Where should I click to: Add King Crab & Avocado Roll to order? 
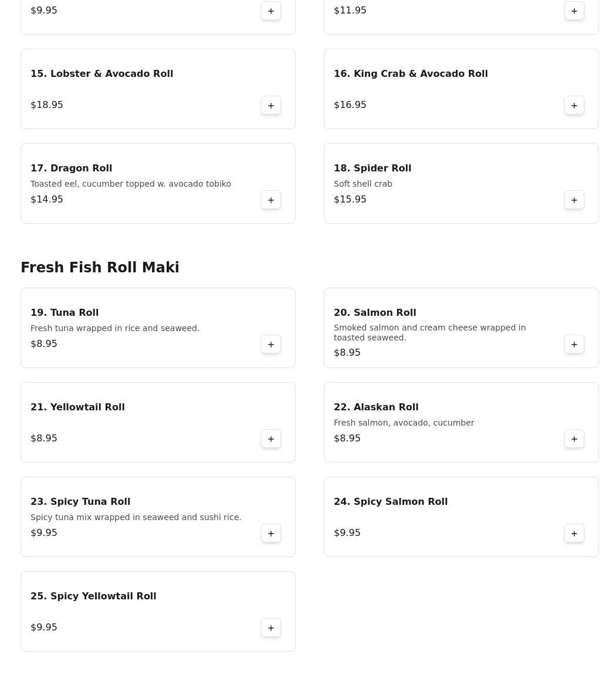point(574,106)
